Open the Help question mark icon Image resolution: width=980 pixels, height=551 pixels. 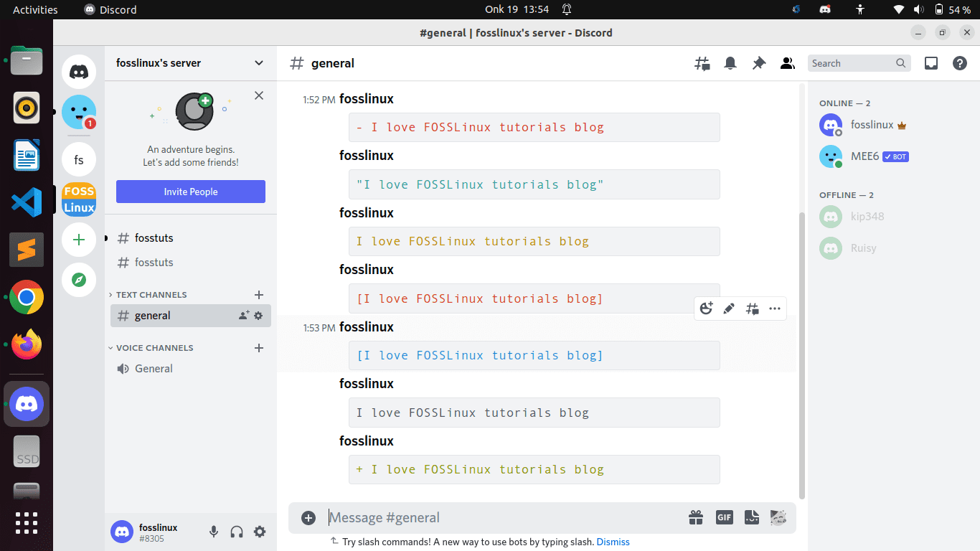[x=960, y=63]
